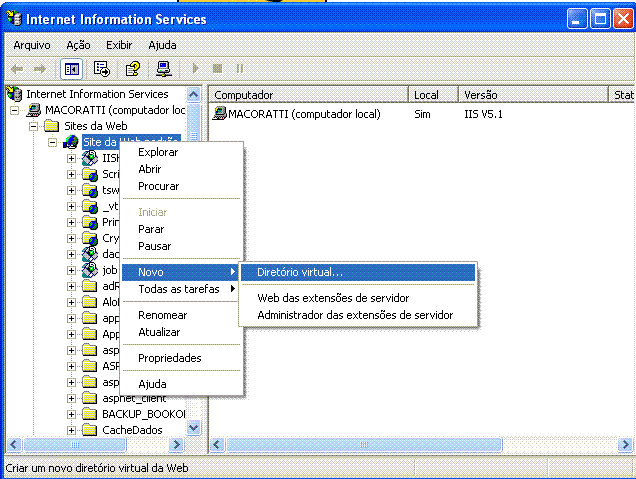Toggle the console tree show/hide icon
Viewport: 636px width, 479px height.
[72, 69]
